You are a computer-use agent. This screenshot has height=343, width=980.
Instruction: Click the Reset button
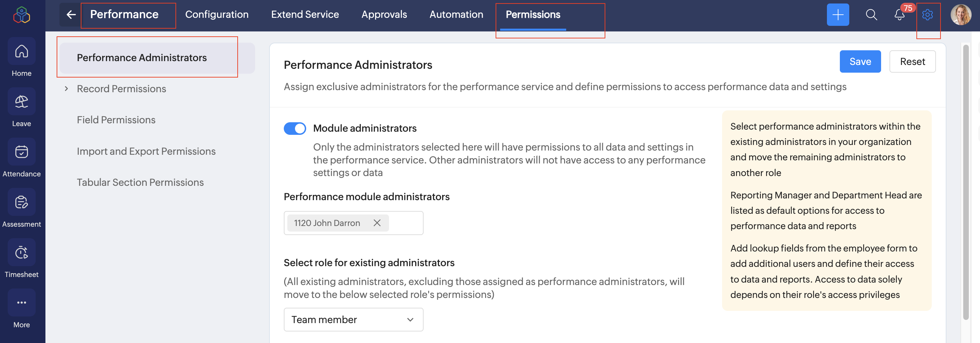click(x=912, y=61)
